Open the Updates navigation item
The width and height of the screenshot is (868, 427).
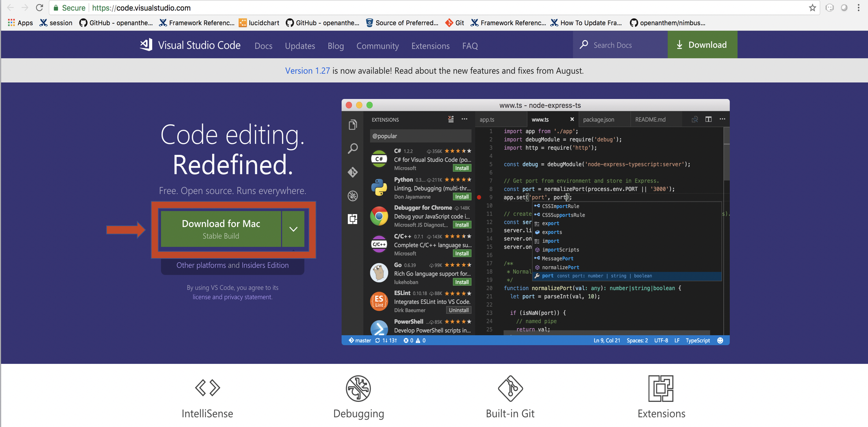click(300, 46)
